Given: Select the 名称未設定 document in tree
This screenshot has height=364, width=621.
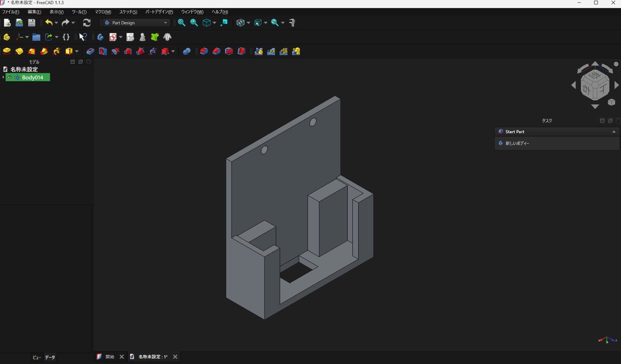Looking at the screenshot, I should [x=24, y=69].
